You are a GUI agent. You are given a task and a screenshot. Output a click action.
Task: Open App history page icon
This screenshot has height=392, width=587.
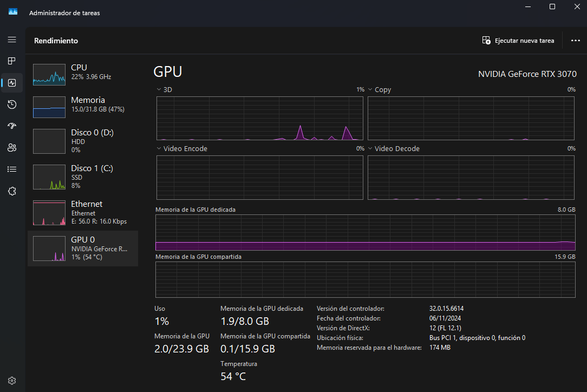tap(12, 104)
